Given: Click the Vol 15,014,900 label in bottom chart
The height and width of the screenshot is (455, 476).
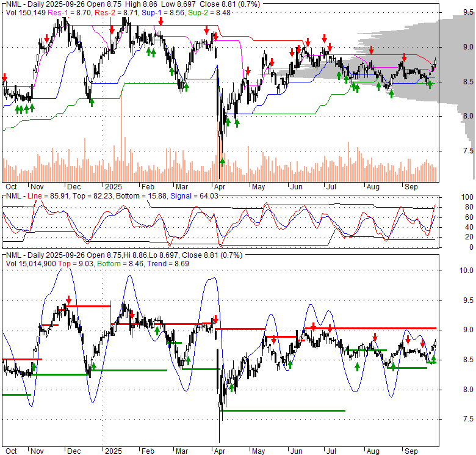Looking at the screenshot, I should tap(31, 264).
